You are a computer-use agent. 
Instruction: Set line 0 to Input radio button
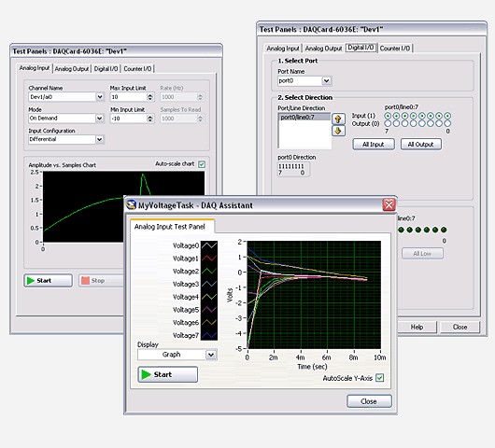[447, 116]
